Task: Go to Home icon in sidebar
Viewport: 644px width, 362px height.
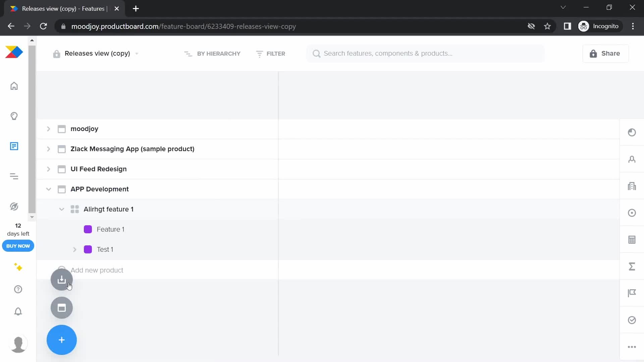Action: tap(14, 86)
